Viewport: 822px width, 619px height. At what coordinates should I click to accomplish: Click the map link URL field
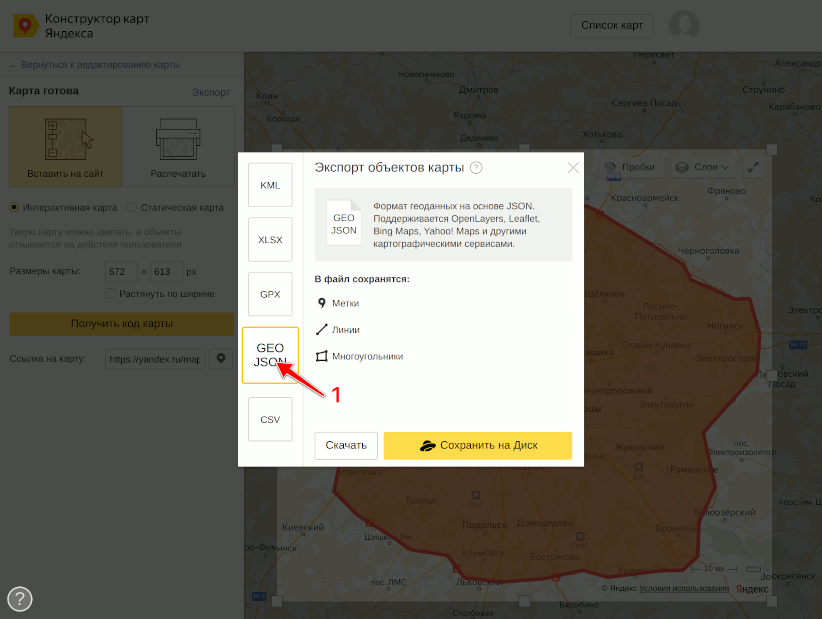(x=155, y=359)
